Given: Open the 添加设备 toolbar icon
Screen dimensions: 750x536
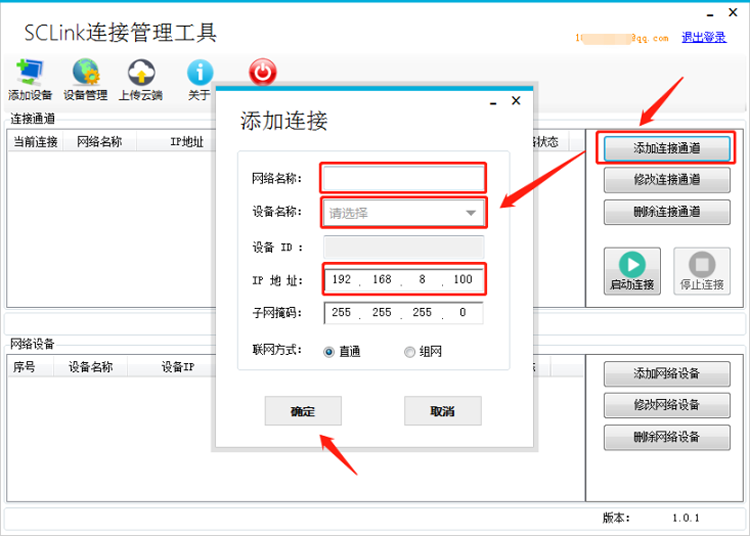Looking at the screenshot, I should click(x=30, y=79).
